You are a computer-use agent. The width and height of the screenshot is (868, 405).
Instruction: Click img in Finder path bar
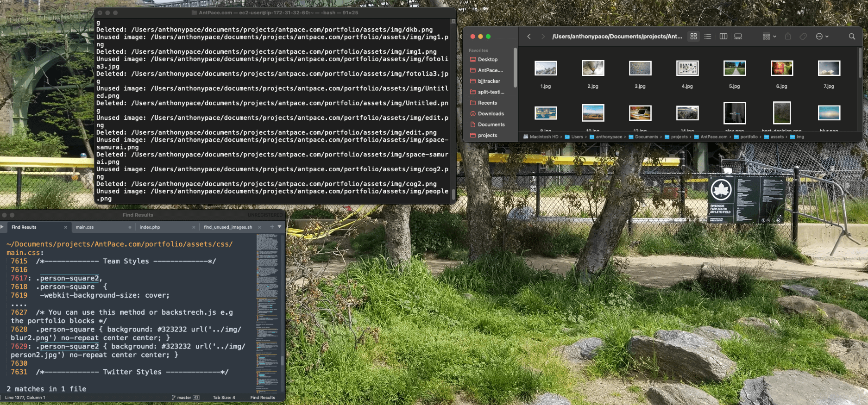pyautogui.click(x=797, y=137)
